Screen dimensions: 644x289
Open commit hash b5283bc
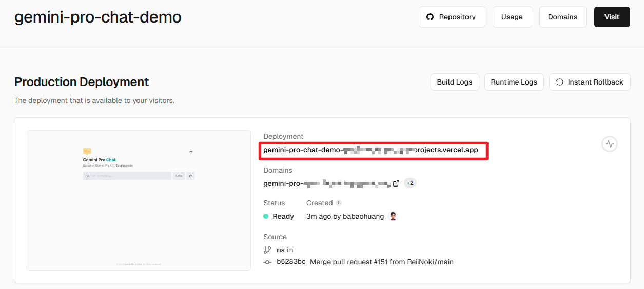click(291, 262)
